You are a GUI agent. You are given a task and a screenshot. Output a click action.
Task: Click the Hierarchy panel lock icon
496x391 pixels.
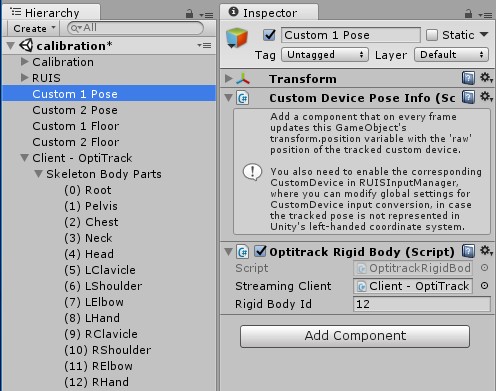[x=189, y=14]
